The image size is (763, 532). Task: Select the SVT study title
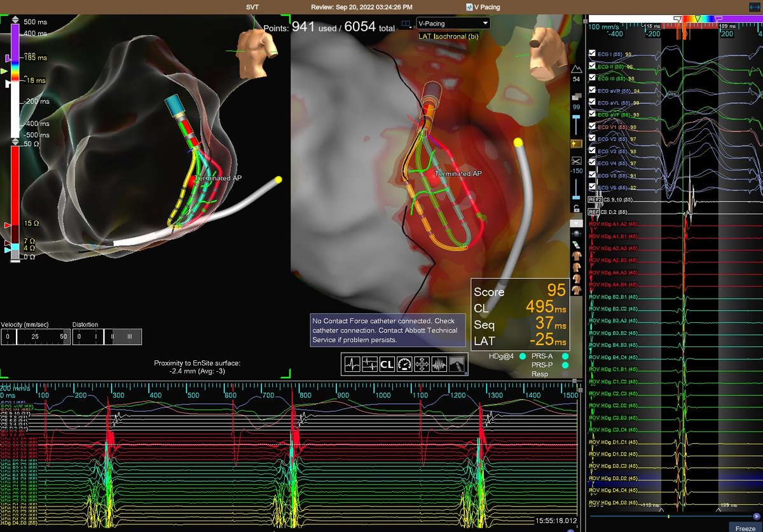pos(253,7)
